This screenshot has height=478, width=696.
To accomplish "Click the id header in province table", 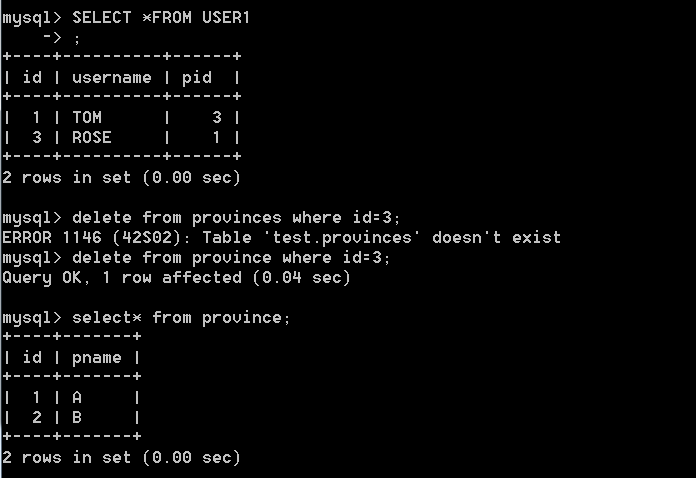I will (x=32, y=357).
